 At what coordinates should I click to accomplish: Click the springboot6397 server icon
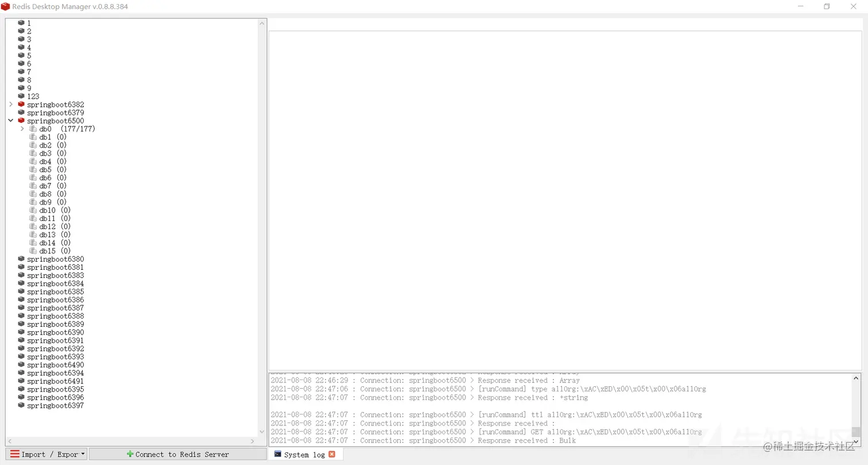(x=21, y=405)
